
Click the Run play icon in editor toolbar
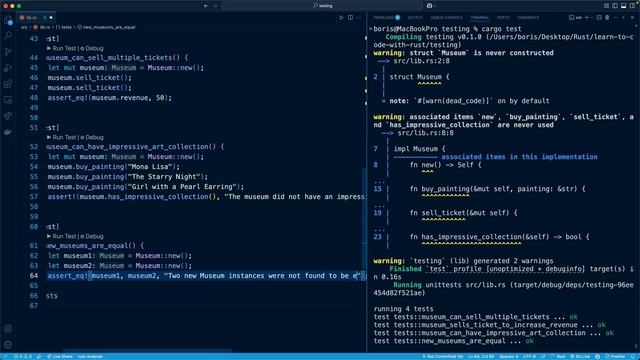[x=341, y=18]
